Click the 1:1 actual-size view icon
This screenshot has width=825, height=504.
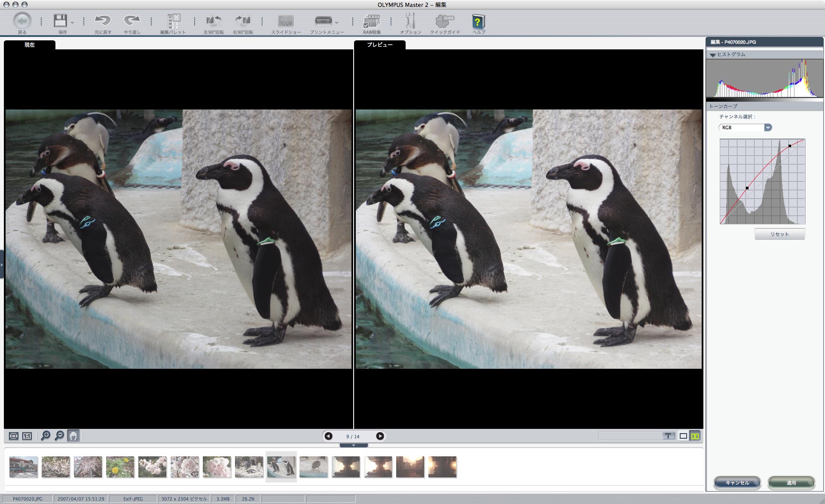[x=27, y=436]
